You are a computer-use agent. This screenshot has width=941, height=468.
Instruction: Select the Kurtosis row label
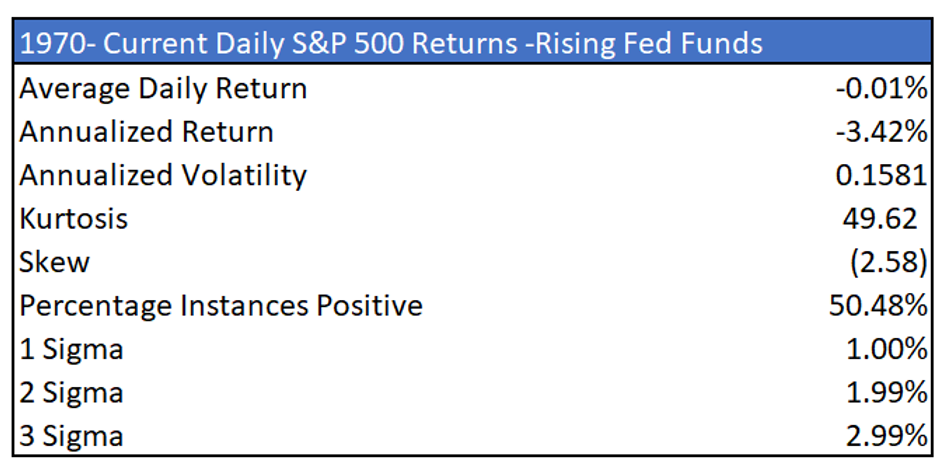point(74,219)
